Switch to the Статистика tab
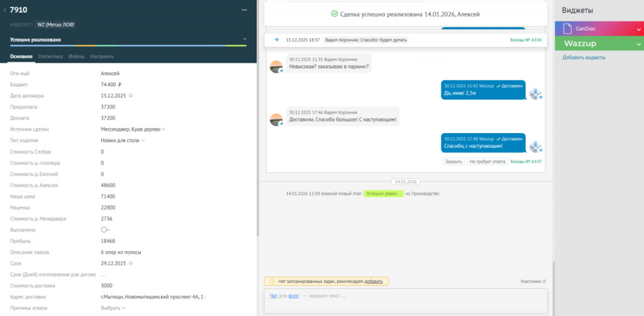This screenshot has width=644, height=316. tap(50, 57)
